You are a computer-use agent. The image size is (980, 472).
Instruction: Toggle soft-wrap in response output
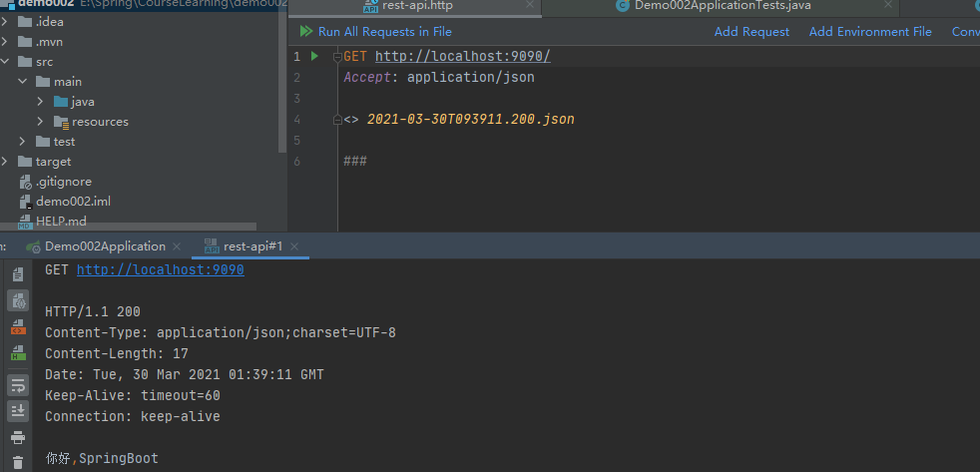(18, 385)
